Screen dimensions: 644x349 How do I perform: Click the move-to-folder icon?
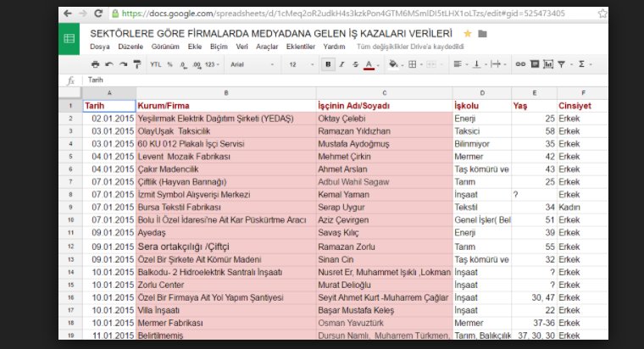[x=483, y=34]
